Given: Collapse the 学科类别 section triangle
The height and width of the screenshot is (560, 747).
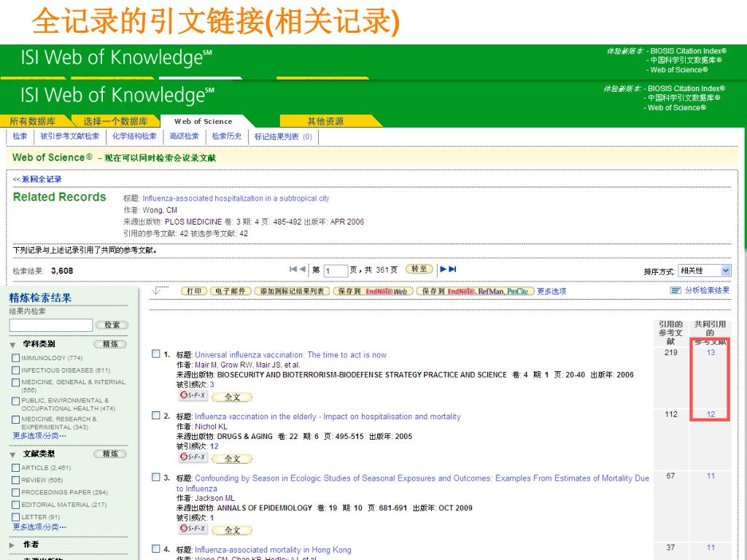Looking at the screenshot, I should (x=13, y=345).
